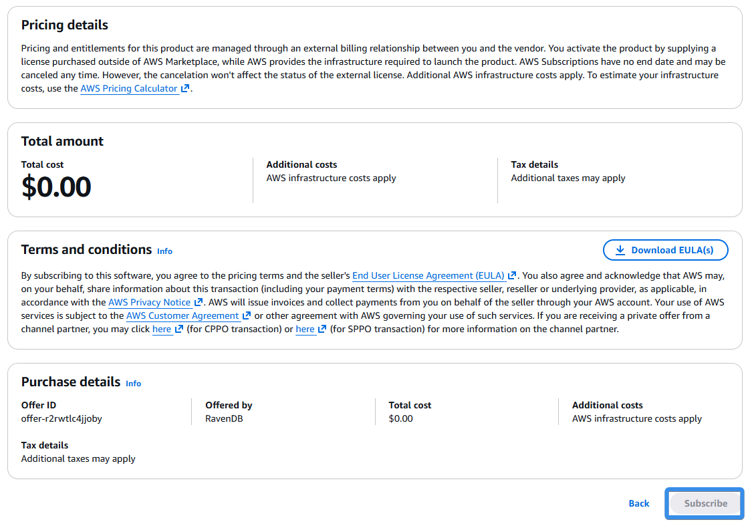Screen dimensions: 756x532
Task: Click external-link icon beside AWS Pricing Calculator
Action: [x=185, y=89]
